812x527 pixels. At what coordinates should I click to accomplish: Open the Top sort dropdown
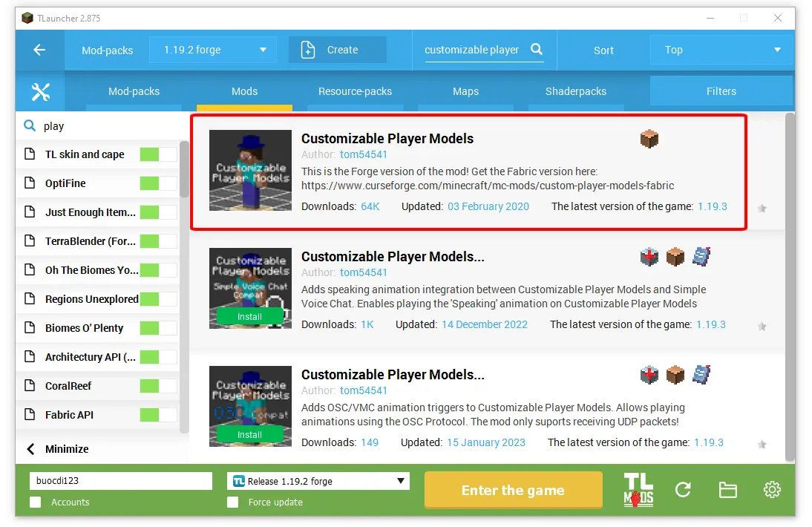[x=722, y=50]
